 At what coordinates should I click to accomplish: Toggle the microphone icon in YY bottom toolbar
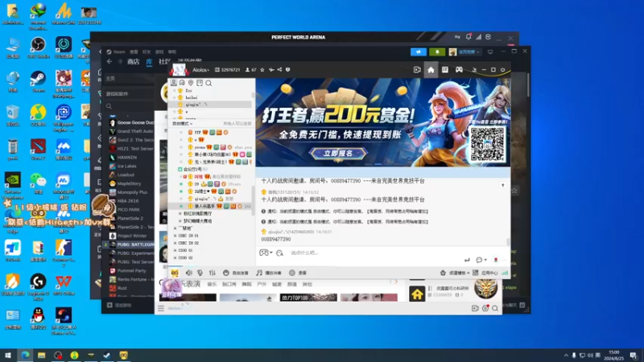[200, 273]
